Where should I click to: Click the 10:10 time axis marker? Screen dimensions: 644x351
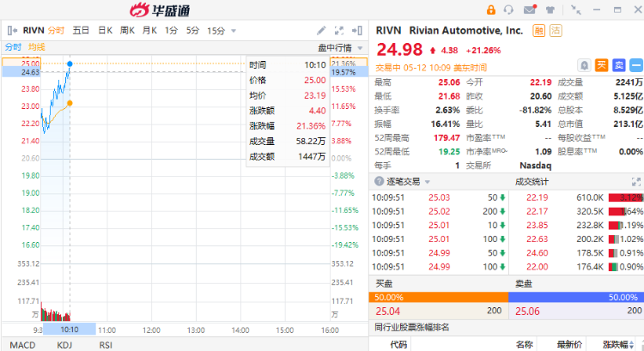coord(70,330)
